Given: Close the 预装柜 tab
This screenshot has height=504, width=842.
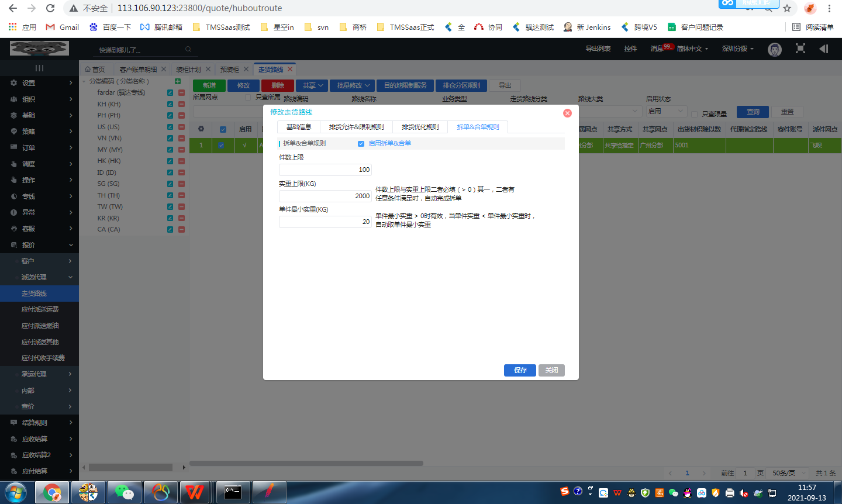Looking at the screenshot, I should 246,69.
